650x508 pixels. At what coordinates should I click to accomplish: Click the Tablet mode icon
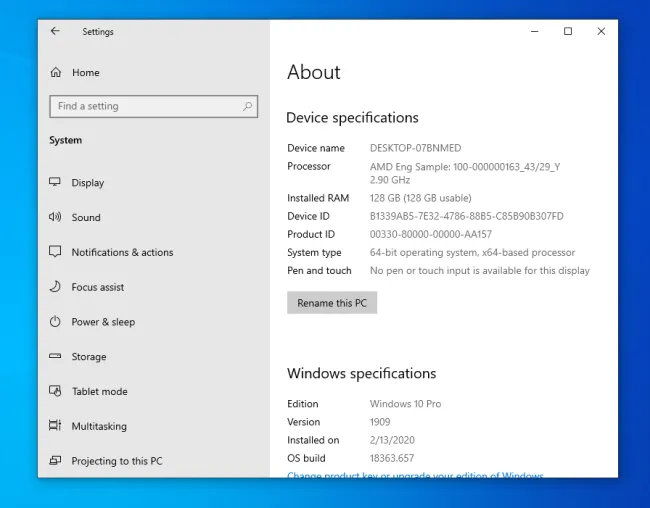point(56,391)
